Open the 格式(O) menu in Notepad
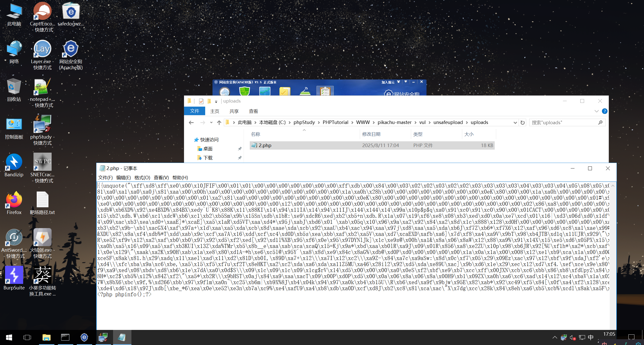Viewport: 644px width, 345px height. click(x=142, y=178)
